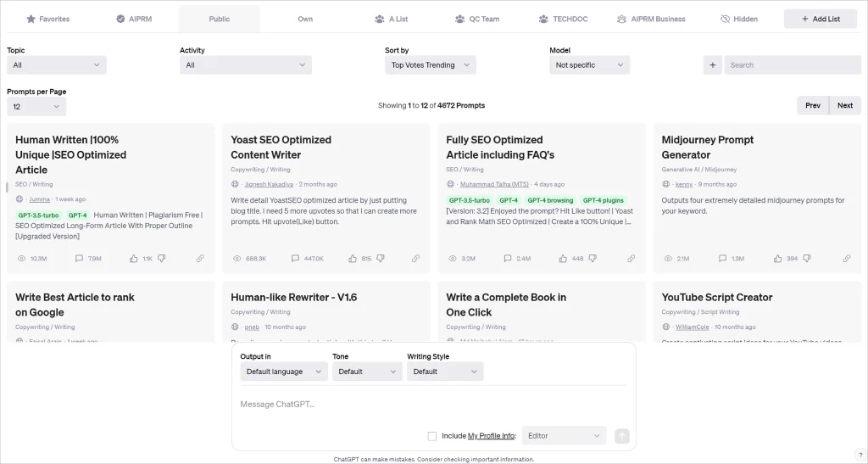868x464 pixels.
Task: Click comments icon on Human Written prompt
Action: (79, 259)
